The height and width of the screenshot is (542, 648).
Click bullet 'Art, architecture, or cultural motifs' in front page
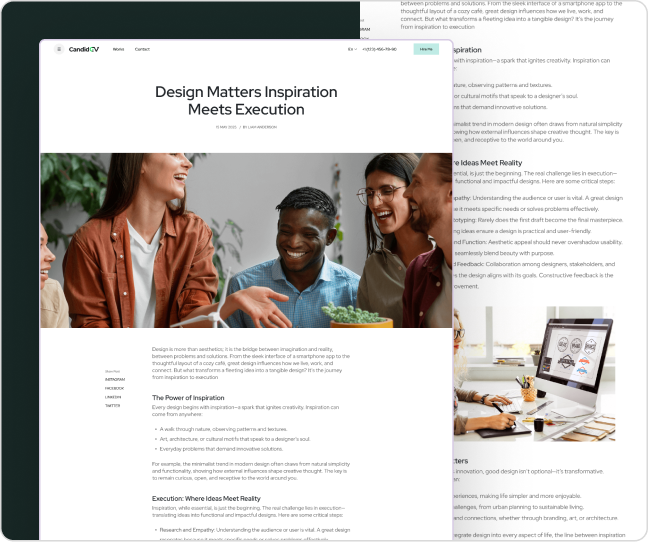235,439
